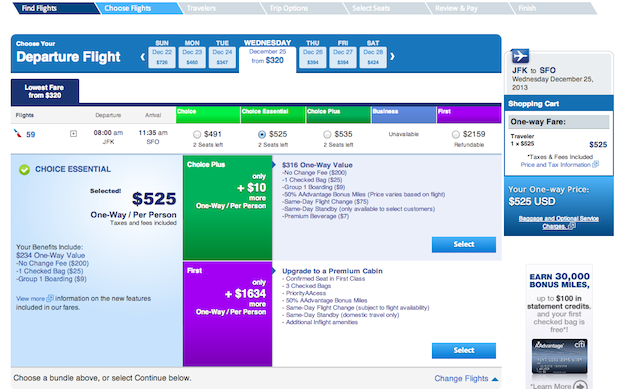
Task: Open Price and Tax Information popup icon
Action: pyautogui.click(x=595, y=164)
